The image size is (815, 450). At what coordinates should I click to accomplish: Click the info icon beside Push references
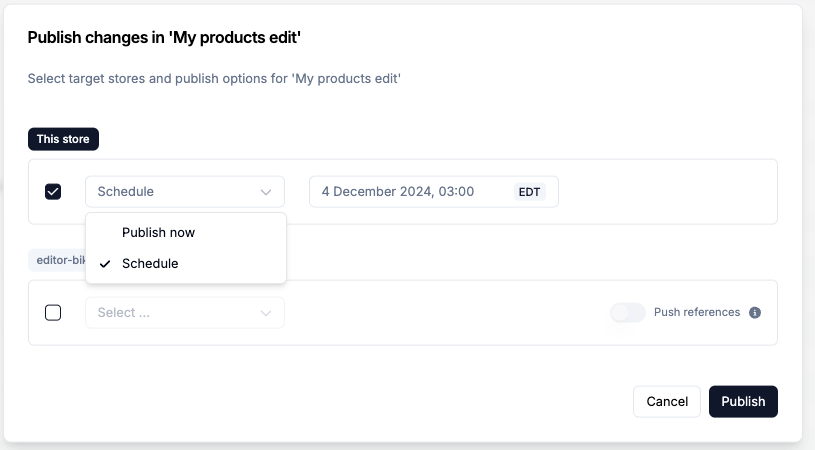755,313
